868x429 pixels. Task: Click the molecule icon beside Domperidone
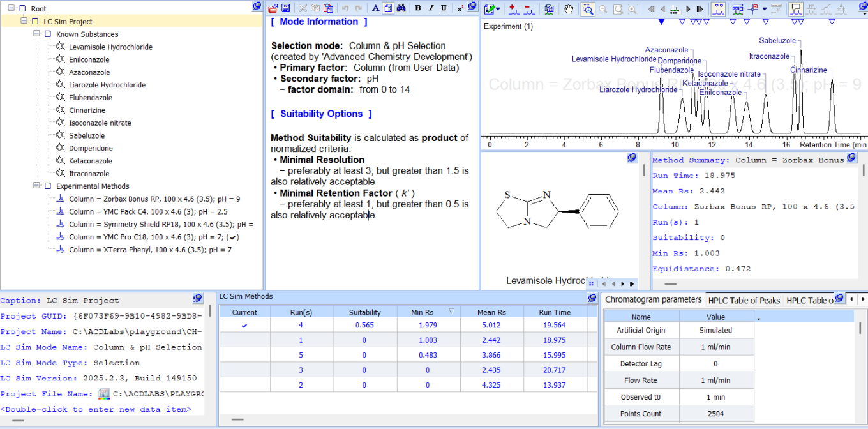pyautogui.click(x=61, y=148)
